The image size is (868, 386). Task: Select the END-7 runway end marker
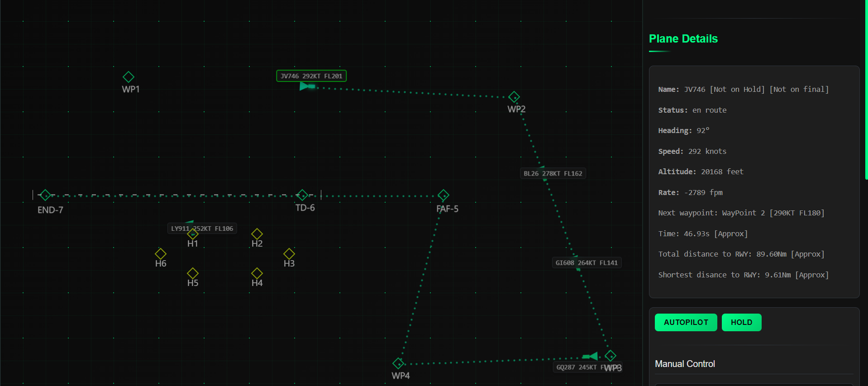pyautogui.click(x=45, y=195)
